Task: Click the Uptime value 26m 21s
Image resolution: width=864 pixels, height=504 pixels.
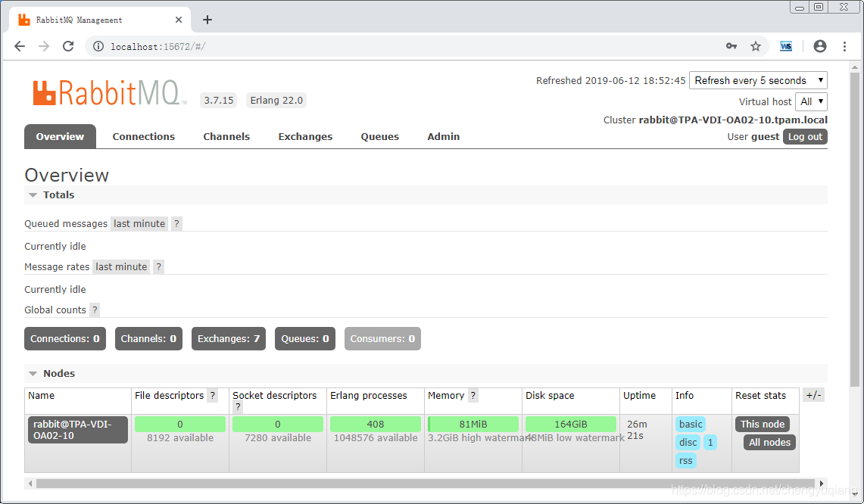Action: pyautogui.click(x=637, y=430)
